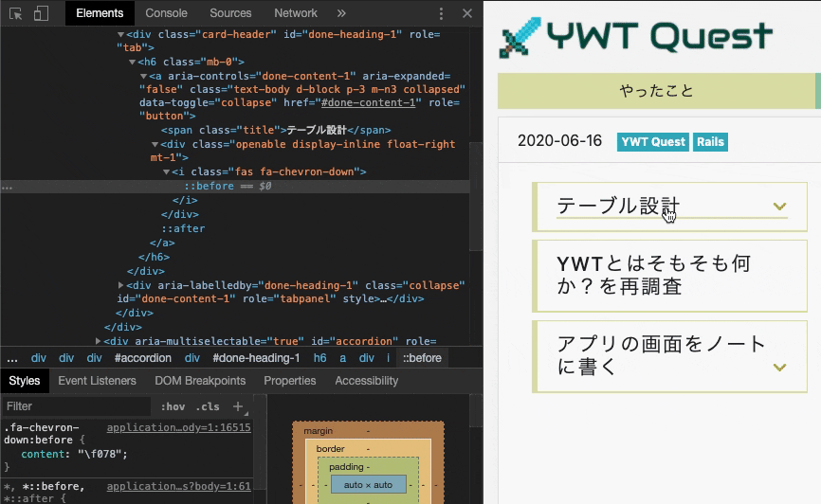Open the Event Listeners pane tab
Screen dimensions: 821x504
pos(97,381)
